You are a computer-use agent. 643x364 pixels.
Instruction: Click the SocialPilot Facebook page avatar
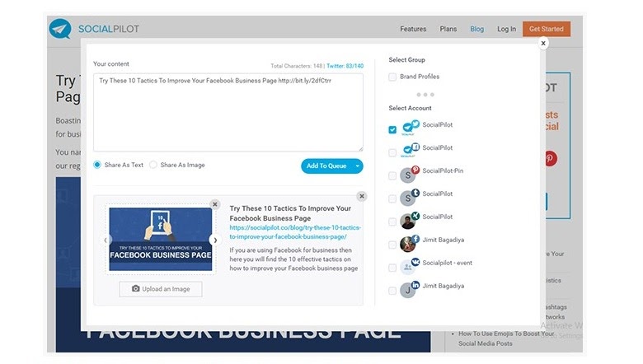click(410, 150)
